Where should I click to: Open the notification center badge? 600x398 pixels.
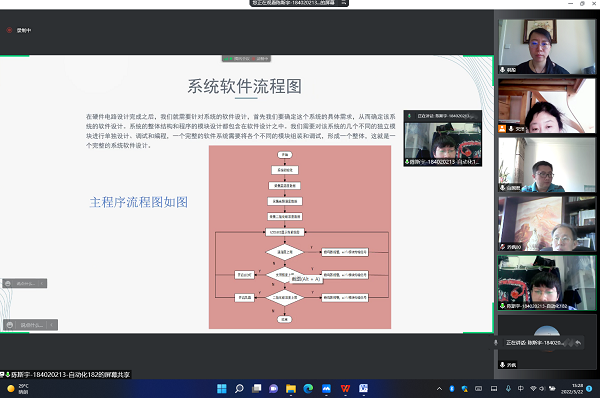coord(589,389)
